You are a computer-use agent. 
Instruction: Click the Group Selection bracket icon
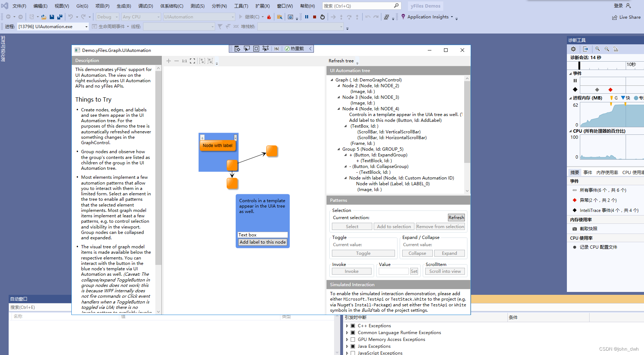(x=202, y=61)
